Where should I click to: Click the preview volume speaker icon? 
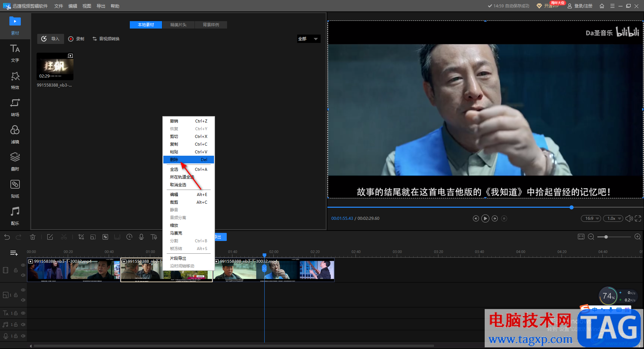(x=629, y=218)
